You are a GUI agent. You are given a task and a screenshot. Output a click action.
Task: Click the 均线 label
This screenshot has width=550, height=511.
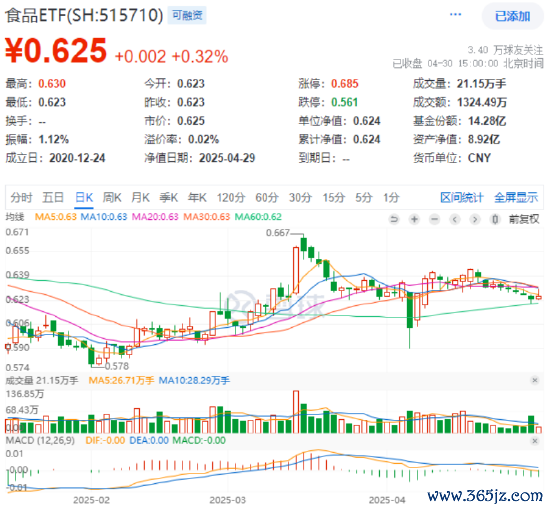click(x=15, y=217)
